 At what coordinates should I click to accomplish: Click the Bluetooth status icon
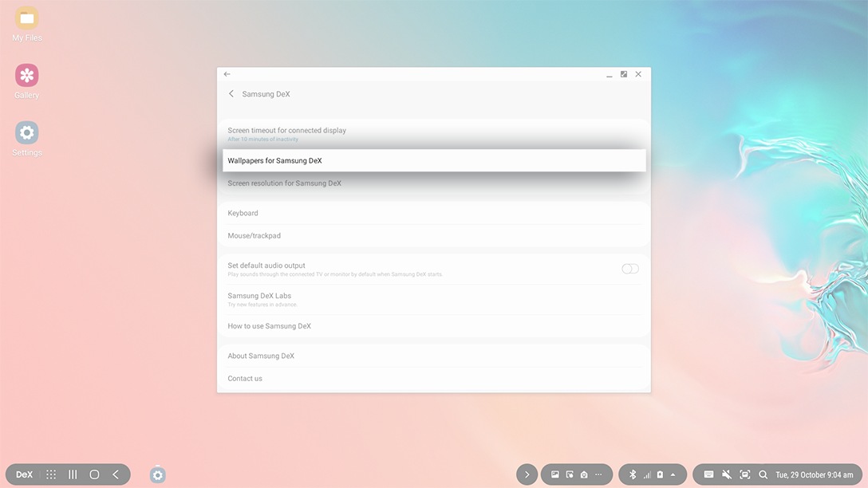633,474
